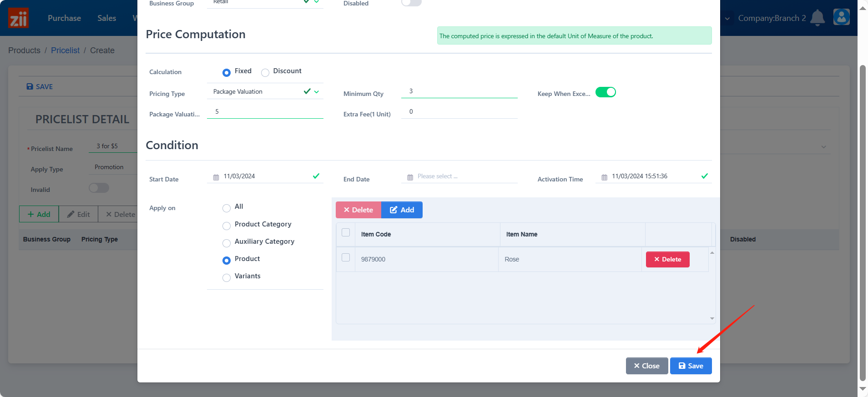Open the Sales menu
Viewport: 868px width, 397px height.
coord(106,18)
